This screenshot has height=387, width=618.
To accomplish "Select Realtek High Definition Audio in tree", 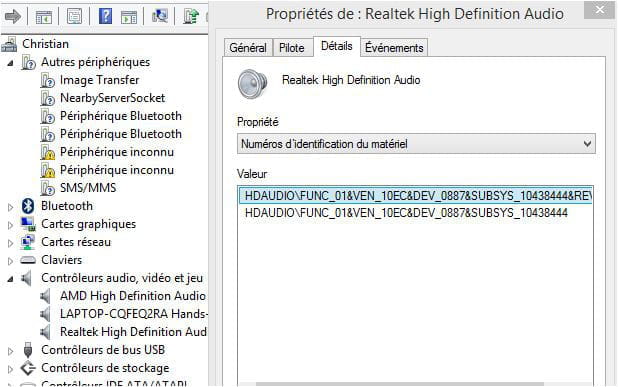I will tap(133, 331).
